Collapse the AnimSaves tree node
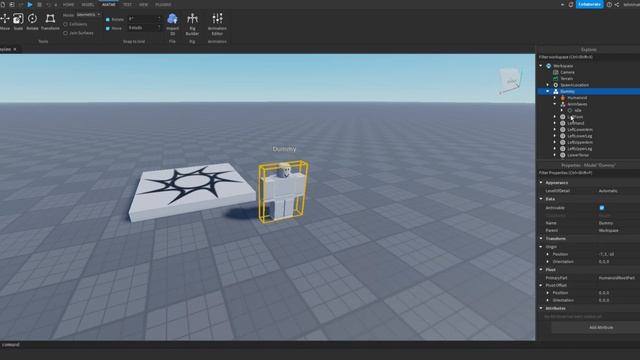 pos(555,104)
